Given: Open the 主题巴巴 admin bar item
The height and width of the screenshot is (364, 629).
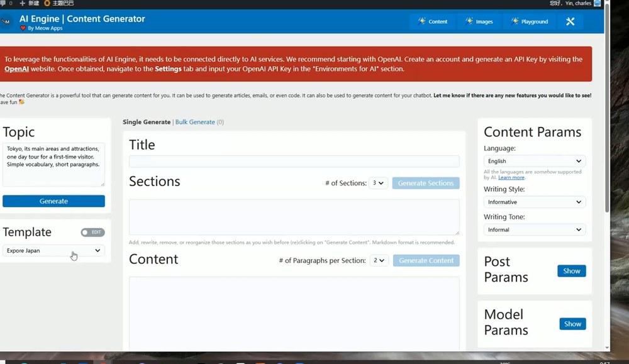Looking at the screenshot, I should [x=58, y=3].
